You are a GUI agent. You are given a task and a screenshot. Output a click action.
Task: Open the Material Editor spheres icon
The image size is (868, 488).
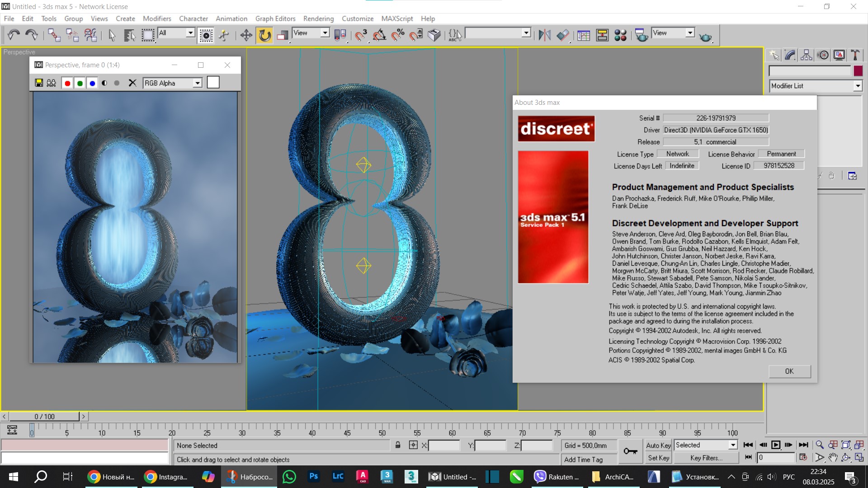(620, 35)
